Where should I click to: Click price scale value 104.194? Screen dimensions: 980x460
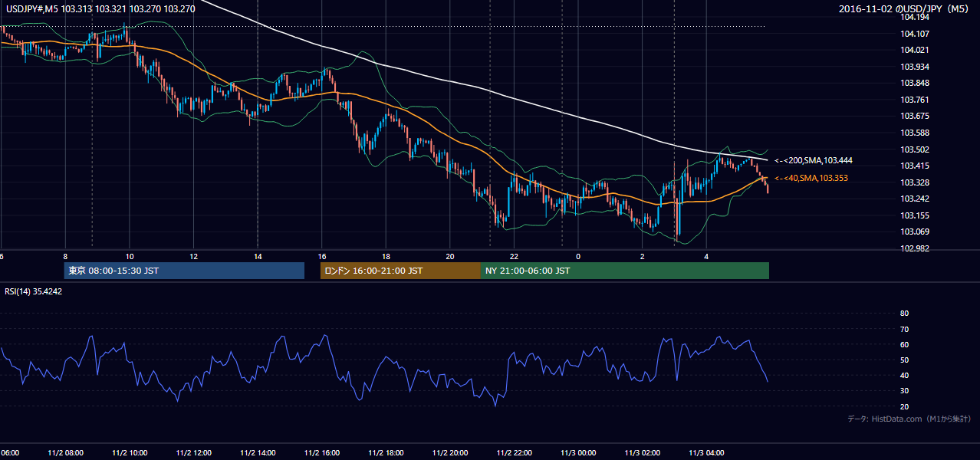[915, 17]
